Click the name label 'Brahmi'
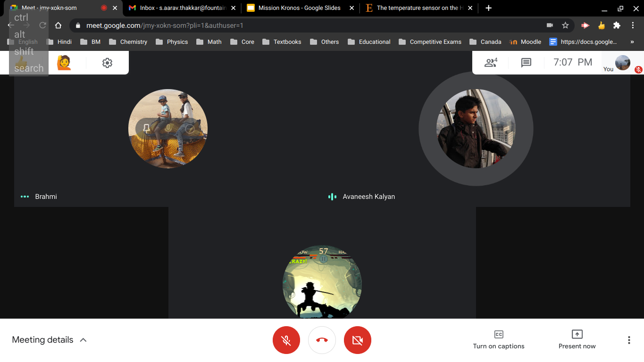Image resolution: width=644 pixels, height=362 pixels. (46, 197)
